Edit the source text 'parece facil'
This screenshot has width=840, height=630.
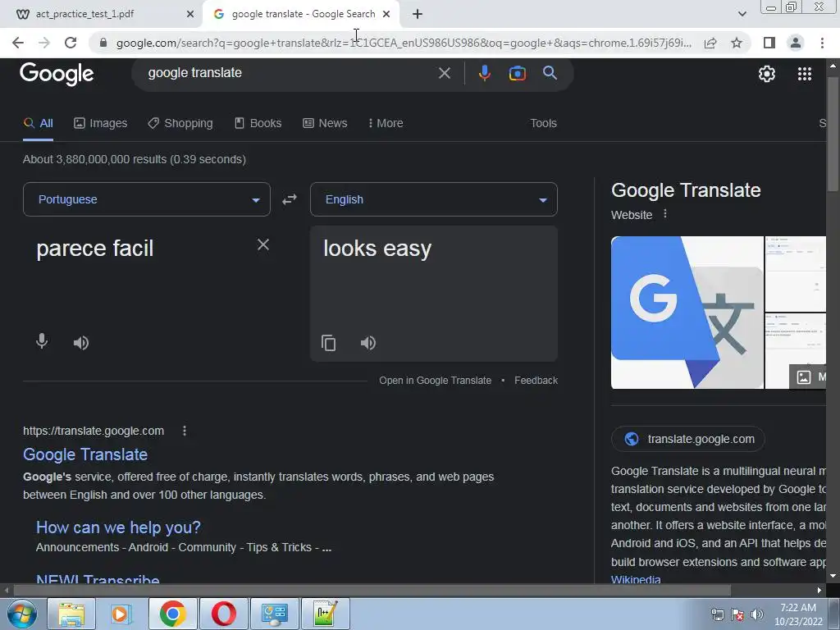click(x=95, y=249)
